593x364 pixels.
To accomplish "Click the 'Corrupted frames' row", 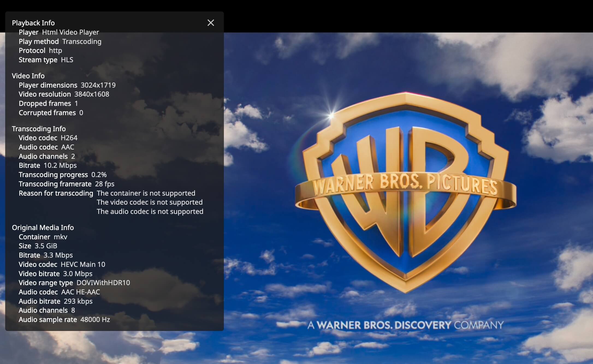I will 51,113.
